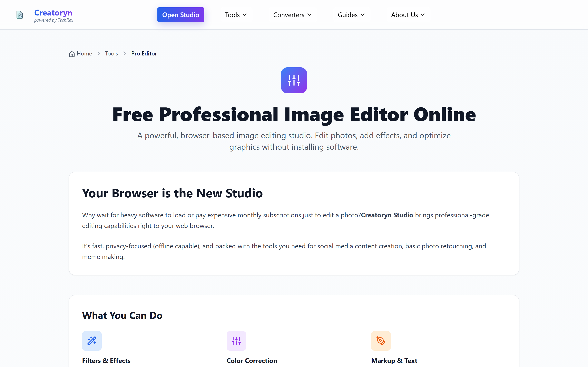588x367 pixels.
Task: Click the document-with-cursor logo icon
Action: click(20, 14)
